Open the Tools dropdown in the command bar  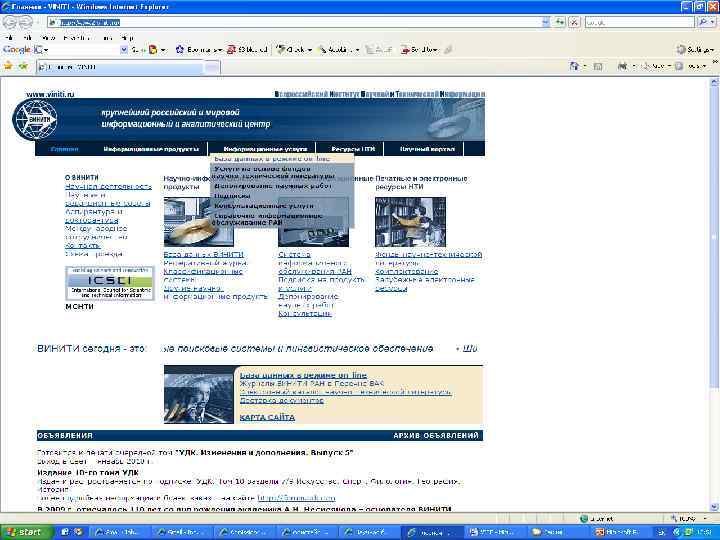click(x=693, y=67)
